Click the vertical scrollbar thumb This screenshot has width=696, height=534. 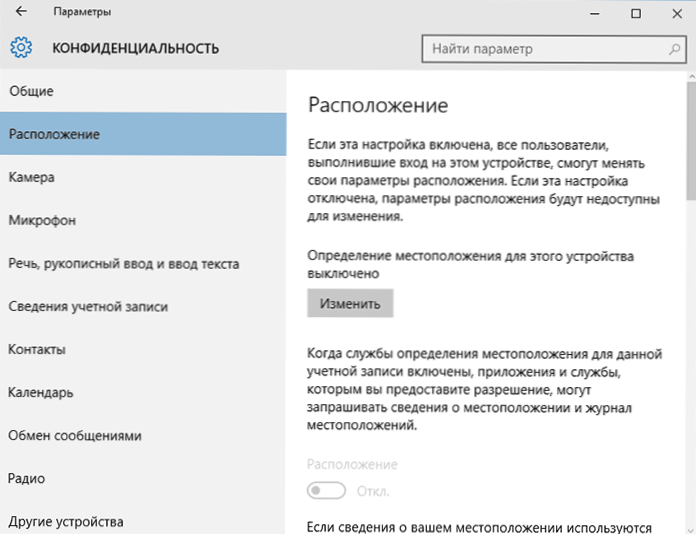point(692,141)
